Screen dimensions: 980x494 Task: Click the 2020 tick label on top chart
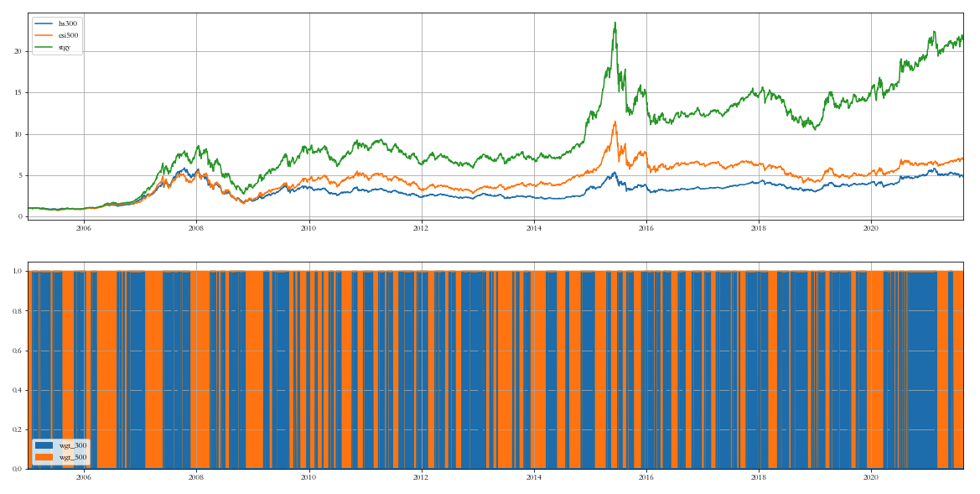click(x=871, y=227)
